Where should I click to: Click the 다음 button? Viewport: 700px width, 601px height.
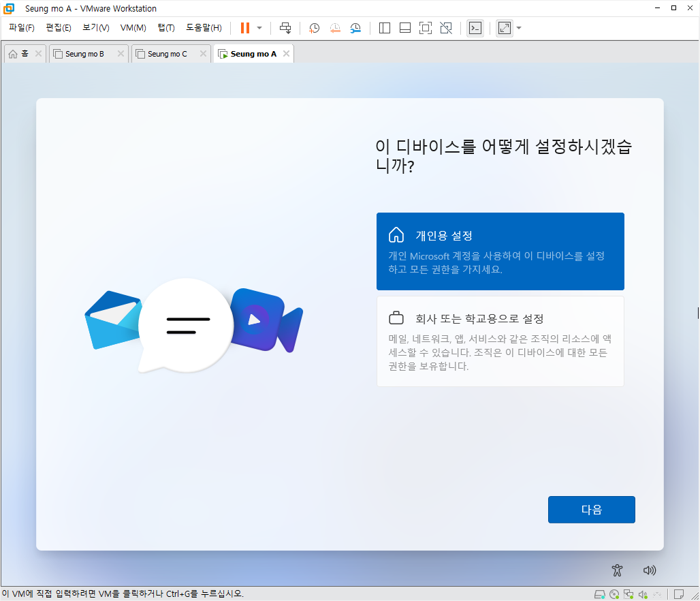[592, 510]
